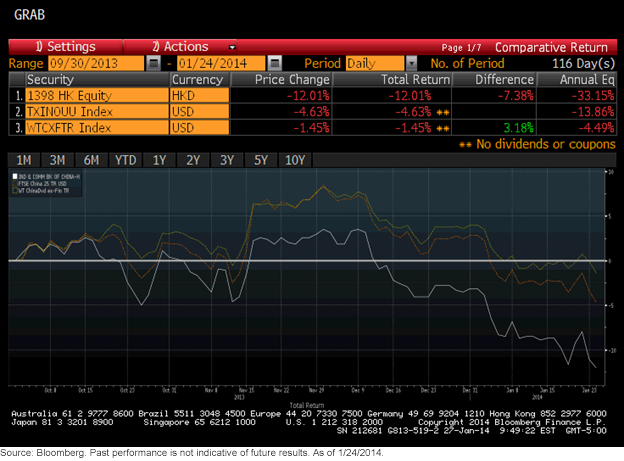
Task: Click the GRAB label at top
Action: [x=29, y=15]
